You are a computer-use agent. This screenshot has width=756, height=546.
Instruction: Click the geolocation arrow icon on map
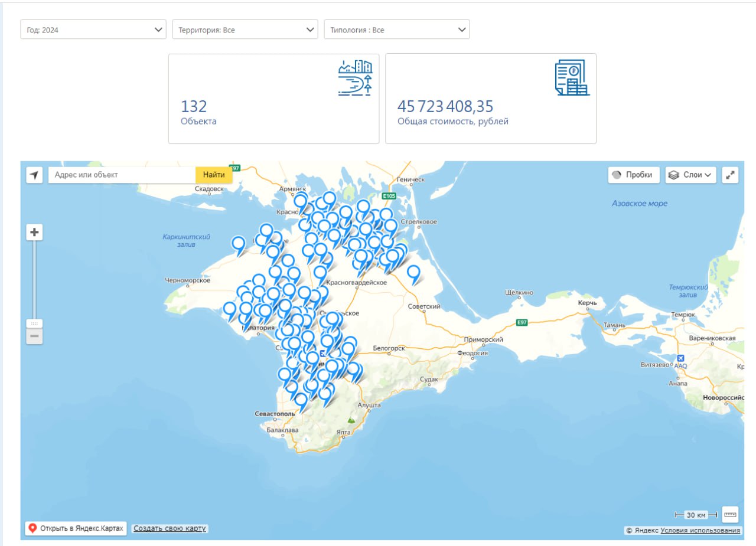[x=34, y=175]
